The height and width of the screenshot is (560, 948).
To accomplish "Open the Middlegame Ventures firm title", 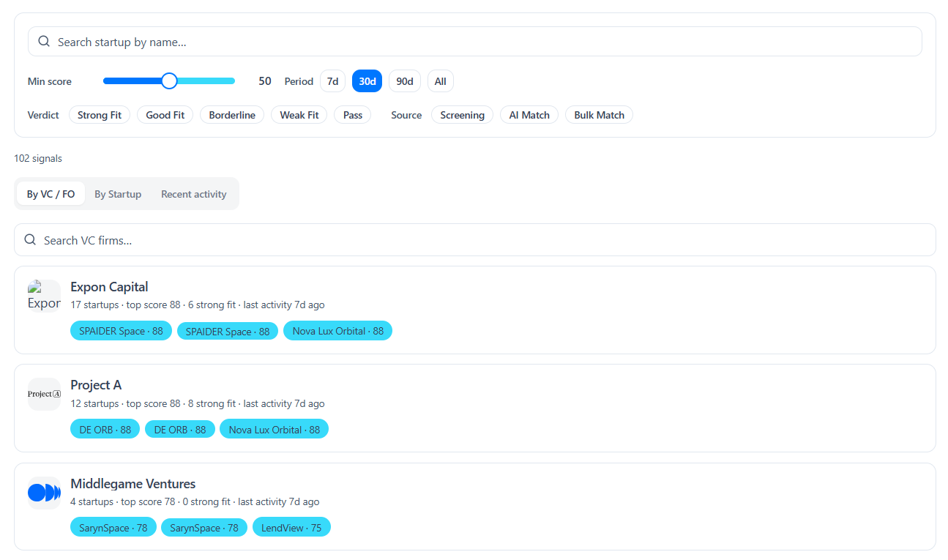I will pos(133,484).
